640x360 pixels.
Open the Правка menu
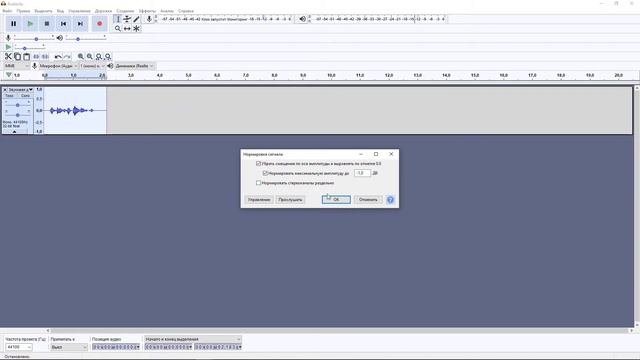23,11
